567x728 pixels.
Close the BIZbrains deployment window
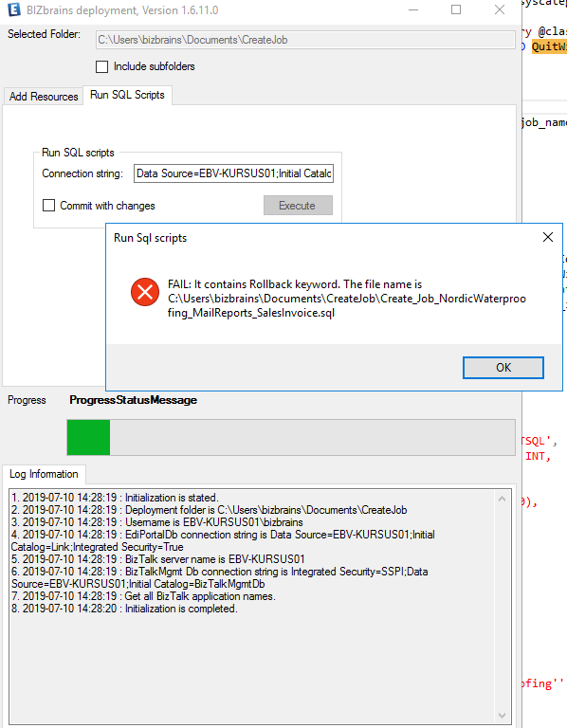(x=500, y=9)
